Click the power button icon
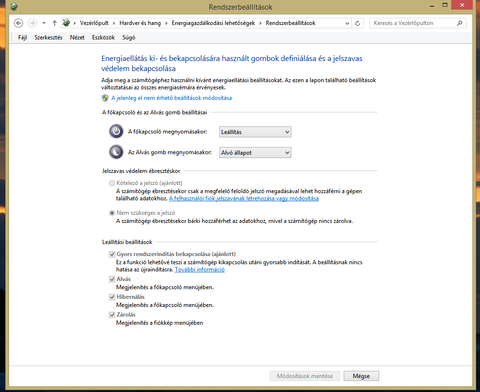 tap(116, 131)
